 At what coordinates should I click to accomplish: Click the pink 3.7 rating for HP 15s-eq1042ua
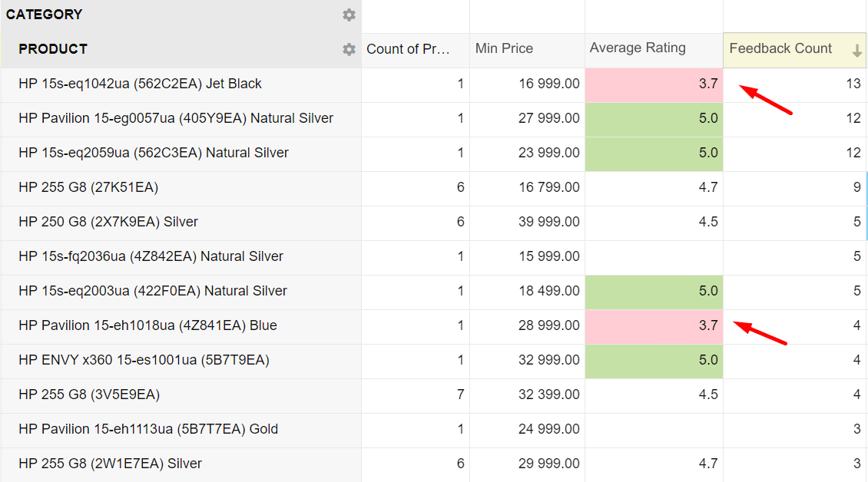(x=654, y=84)
